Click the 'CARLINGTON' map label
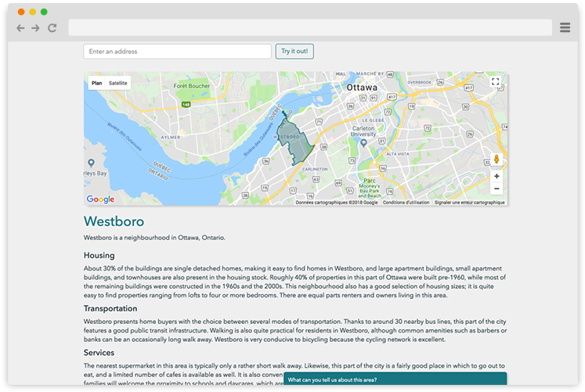The image size is (585, 392). (x=315, y=169)
